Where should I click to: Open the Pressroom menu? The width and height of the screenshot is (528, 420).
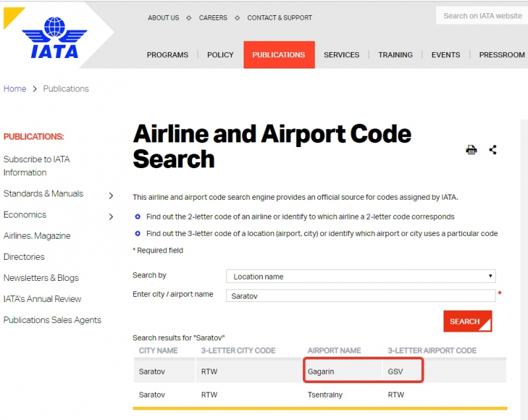coord(502,55)
